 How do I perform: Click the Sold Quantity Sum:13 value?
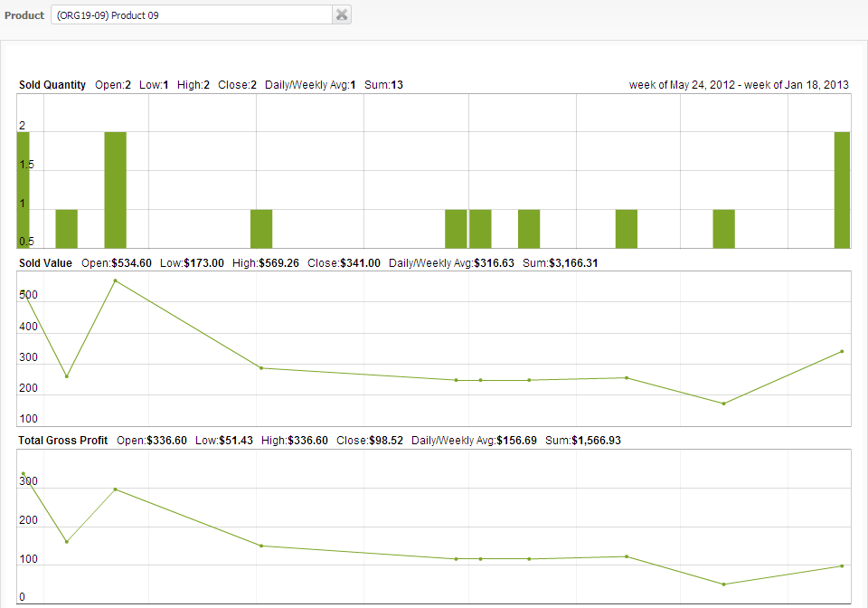383,85
